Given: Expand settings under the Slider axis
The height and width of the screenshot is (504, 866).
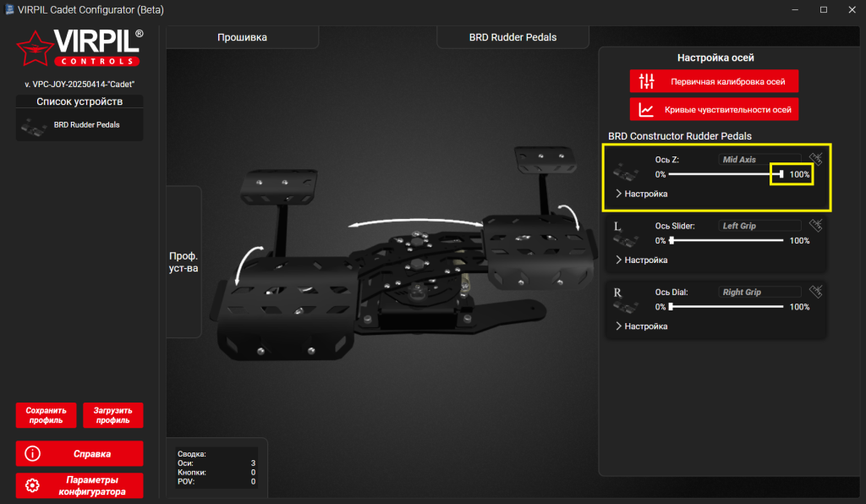Looking at the screenshot, I should [x=642, y=260].
